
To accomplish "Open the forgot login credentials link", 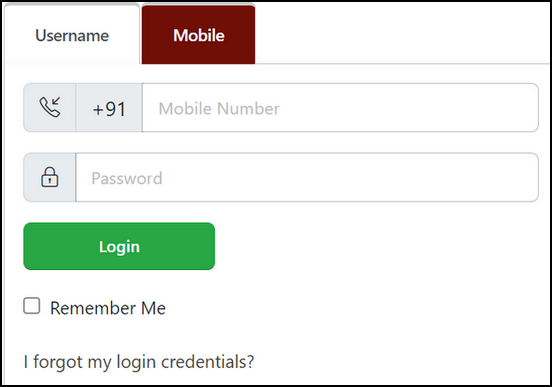I will [139, 362].
